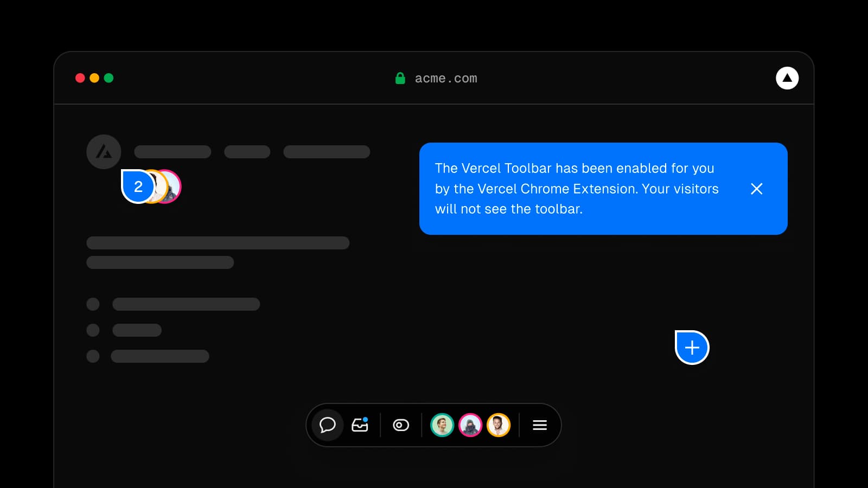Select the yellow-ringed user avatar in the toolbar

[x=499, y=425]
